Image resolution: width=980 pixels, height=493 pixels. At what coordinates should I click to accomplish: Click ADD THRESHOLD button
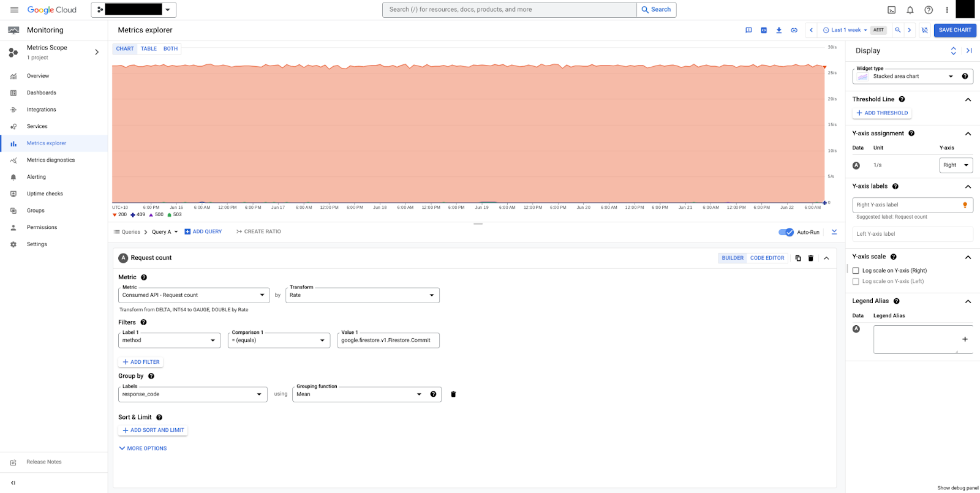pyautogui.click(x=882, y=113)
